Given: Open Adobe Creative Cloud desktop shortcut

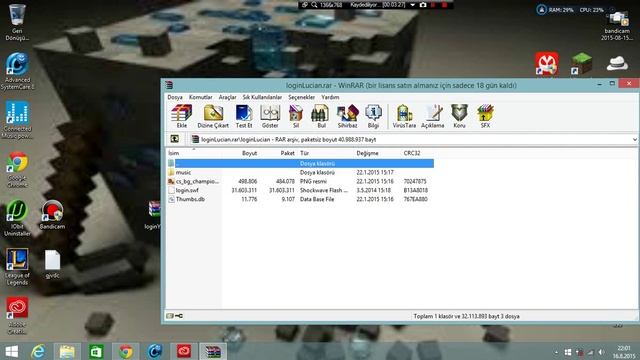Looking at the screenshot, I should (17, 315).
